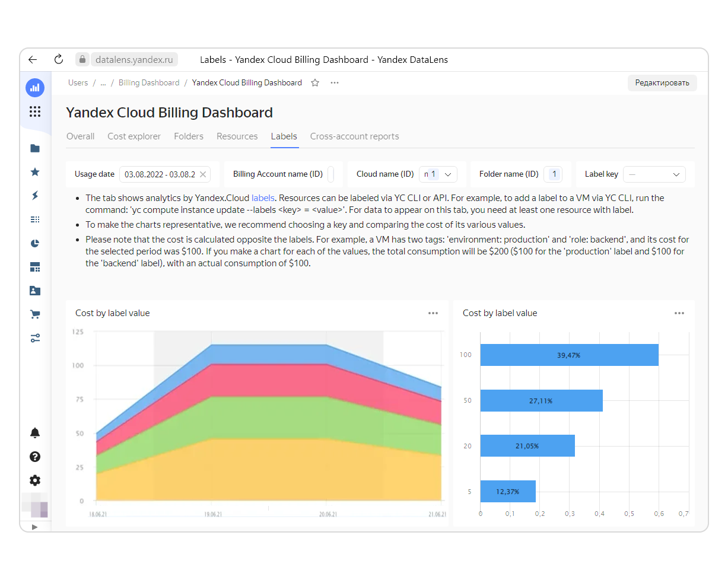
Task: Click the datalens.yandex.ru address field
Action: pyautogui.click(x=133, y=59)
